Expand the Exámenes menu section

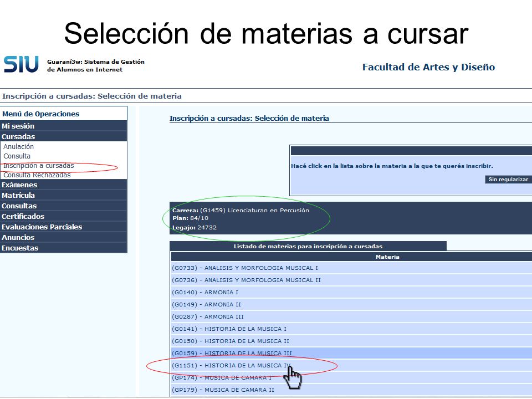point(64,185)
